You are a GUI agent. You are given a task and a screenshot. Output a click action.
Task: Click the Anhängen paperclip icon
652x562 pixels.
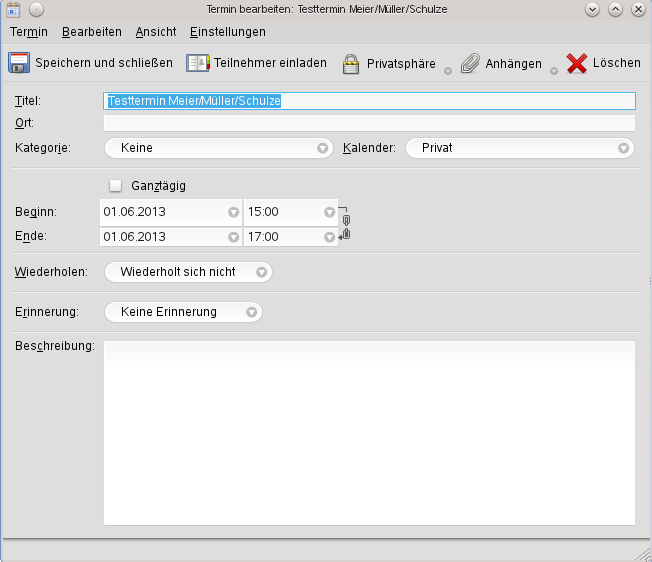(x=470, y=64)
